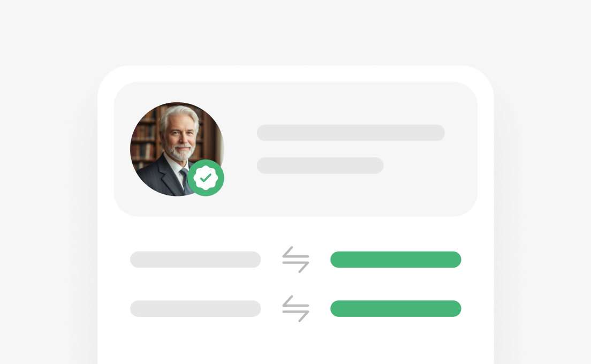Click the lower swap arrows icon
This screenshot has height=364, width=591.
point(296,309)
